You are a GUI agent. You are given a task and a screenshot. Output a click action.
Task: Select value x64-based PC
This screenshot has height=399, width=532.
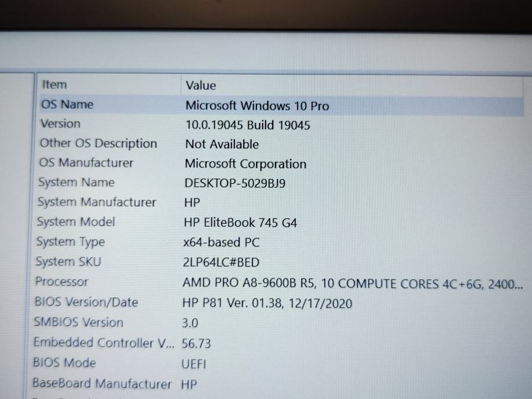[x=221, y=242]
